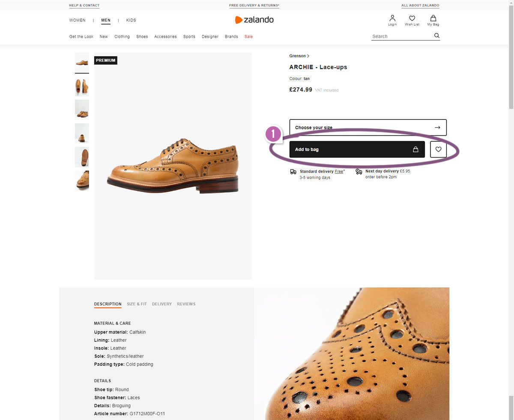Click the search magnifier icon

point(436,36)
